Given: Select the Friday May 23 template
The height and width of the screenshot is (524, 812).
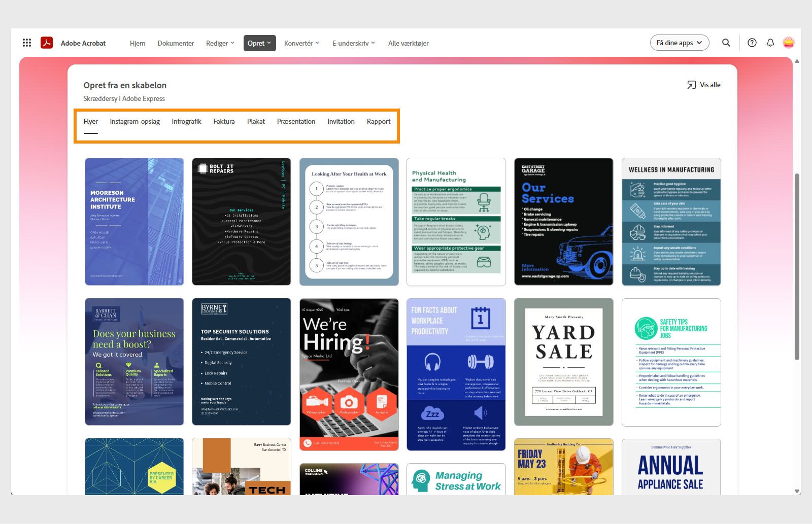Looking at the screenshot, I should coord(564,467).
